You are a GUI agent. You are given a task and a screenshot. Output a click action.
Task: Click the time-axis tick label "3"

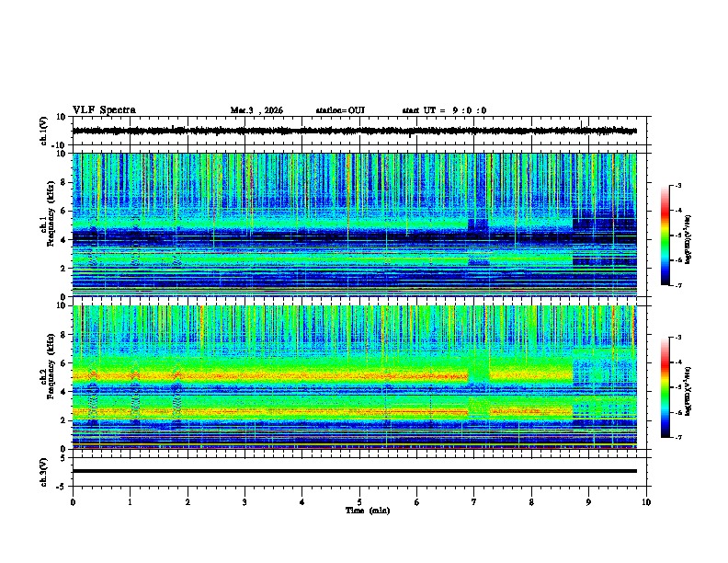pyautogui.click(x=245, y=502)
